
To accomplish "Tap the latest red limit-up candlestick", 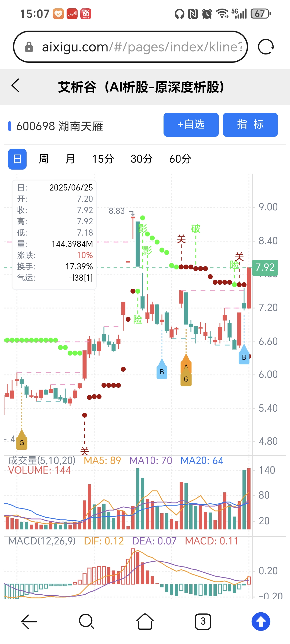I will pos(249,288).
